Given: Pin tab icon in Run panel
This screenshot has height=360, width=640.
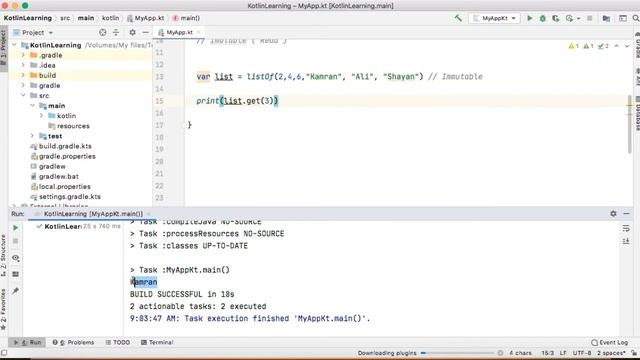Looking at the screenshot, I should coord(16,291).
